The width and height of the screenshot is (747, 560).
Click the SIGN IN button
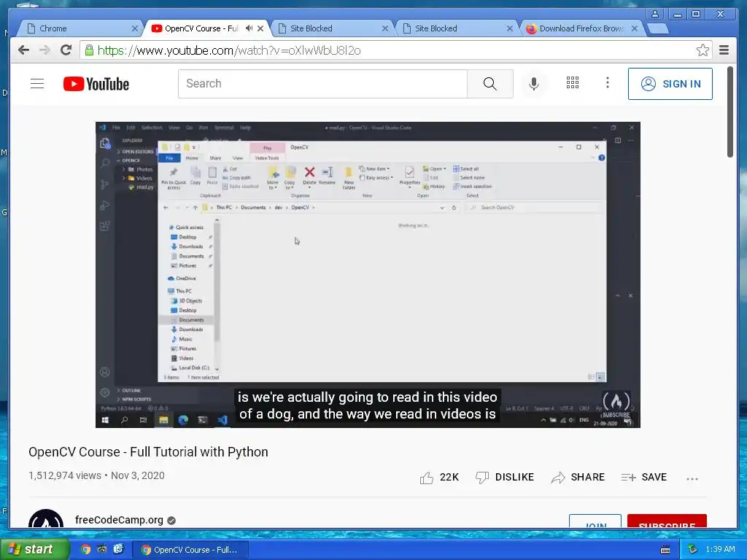pos(670,84)
